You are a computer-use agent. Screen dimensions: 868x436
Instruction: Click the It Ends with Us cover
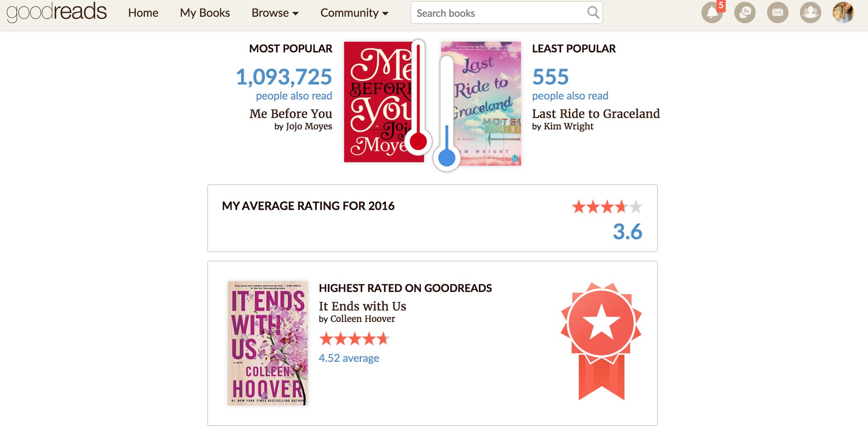267,343
